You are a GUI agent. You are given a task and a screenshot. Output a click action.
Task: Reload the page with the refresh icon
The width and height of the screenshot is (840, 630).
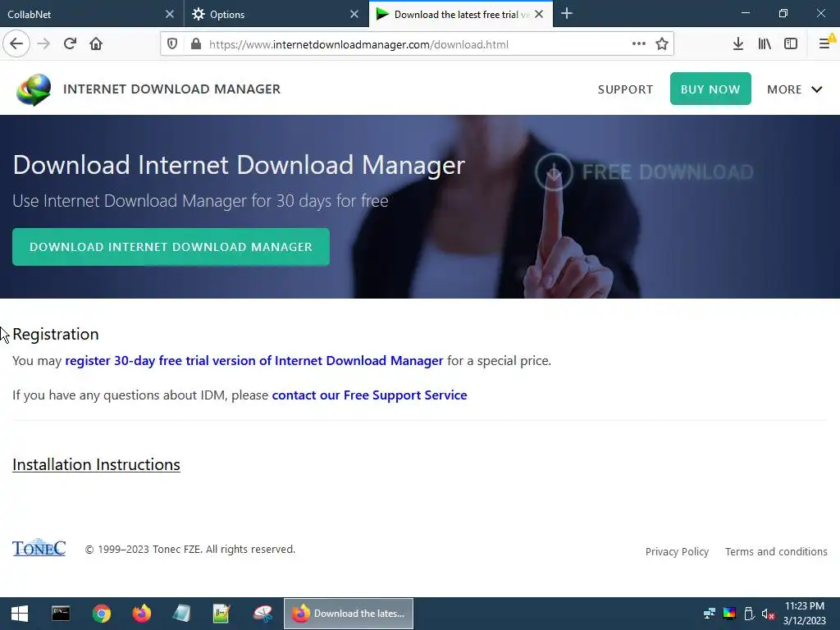point(70,44)
